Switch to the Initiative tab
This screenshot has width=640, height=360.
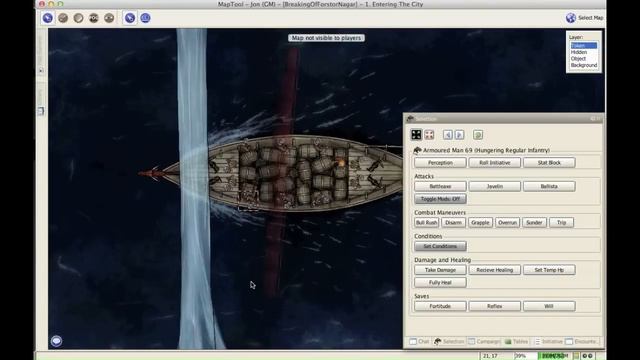pyautogui.click(x=548, y=342)
